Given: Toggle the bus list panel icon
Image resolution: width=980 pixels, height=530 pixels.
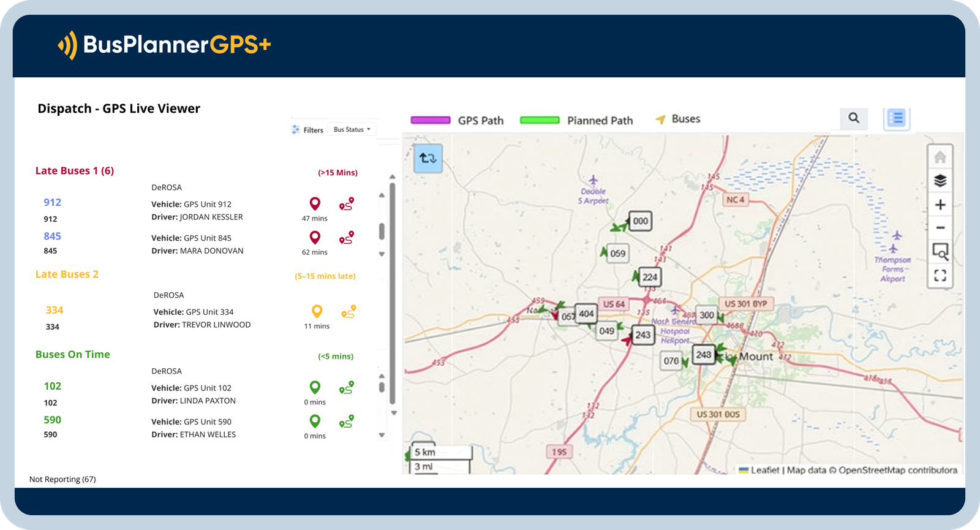Looking at the screenshot, I should tap(896, 118).
